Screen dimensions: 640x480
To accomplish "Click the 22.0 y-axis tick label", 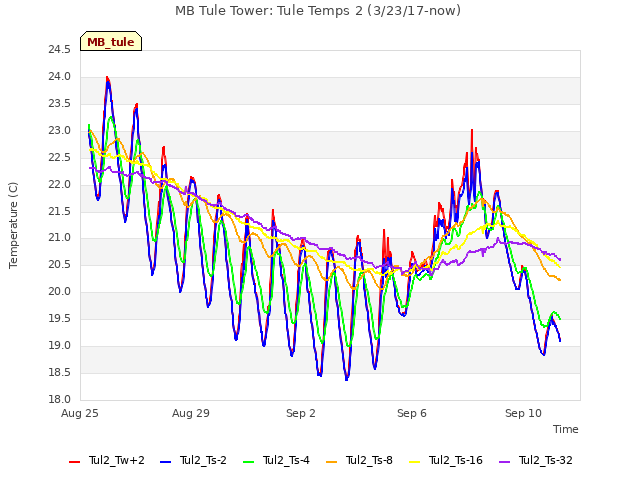I will coord(60,184).
